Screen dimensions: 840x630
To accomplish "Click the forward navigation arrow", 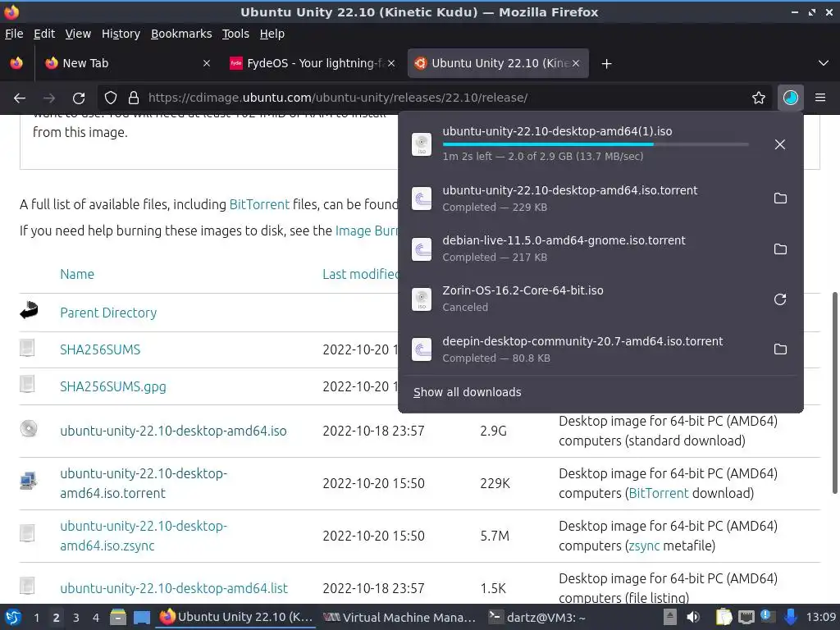I will pyautogui.click(x=49, y=98).
